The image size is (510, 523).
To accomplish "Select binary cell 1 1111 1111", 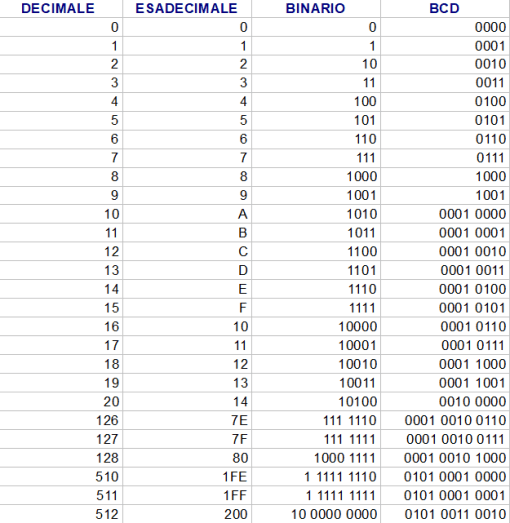I will pos(316,495).
